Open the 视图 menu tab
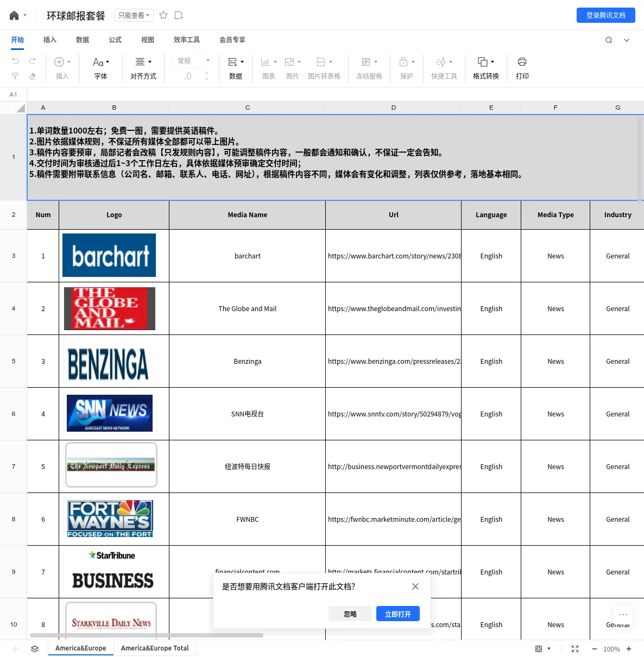 [x=148, y=40]
